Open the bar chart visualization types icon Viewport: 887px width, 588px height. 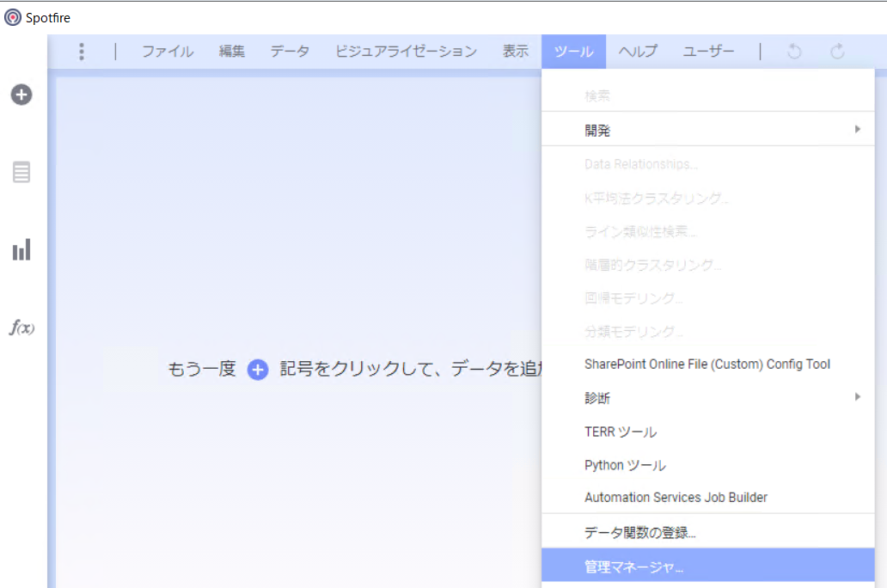coord(21,249)
